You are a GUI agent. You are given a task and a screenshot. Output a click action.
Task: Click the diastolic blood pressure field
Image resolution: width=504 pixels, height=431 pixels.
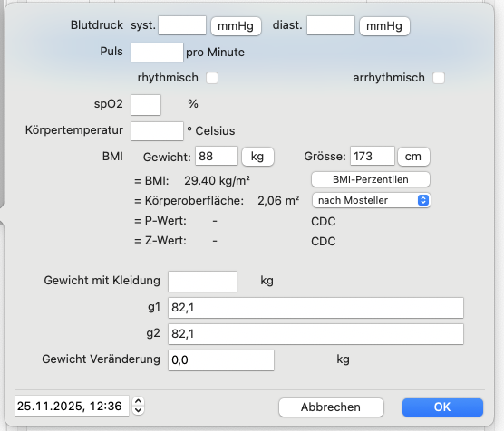pos(331,25)
